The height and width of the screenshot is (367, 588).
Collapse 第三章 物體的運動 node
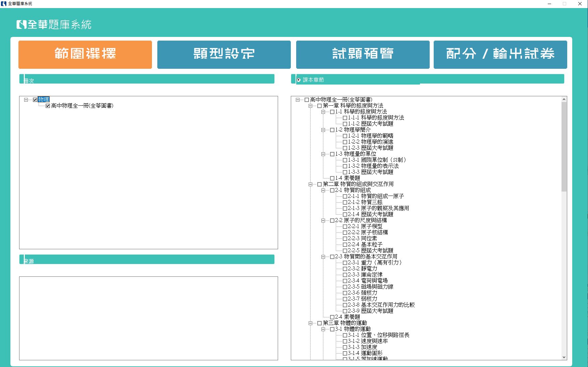coord(310,323)
